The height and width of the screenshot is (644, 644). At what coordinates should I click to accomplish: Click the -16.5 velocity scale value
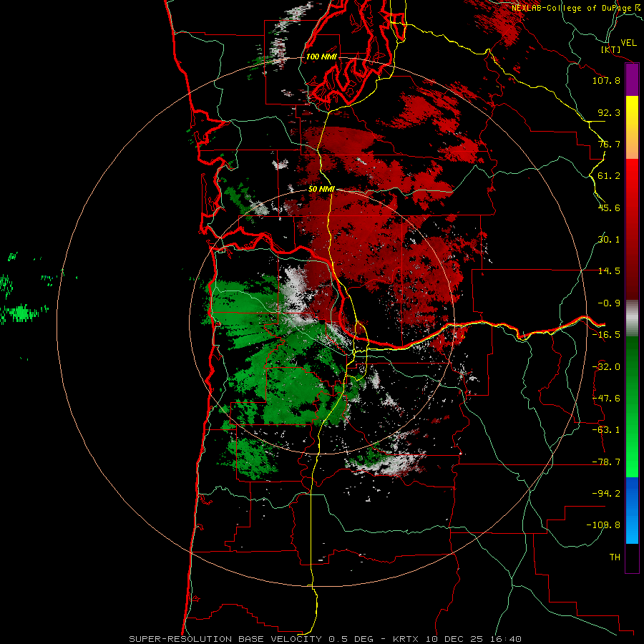606,335
